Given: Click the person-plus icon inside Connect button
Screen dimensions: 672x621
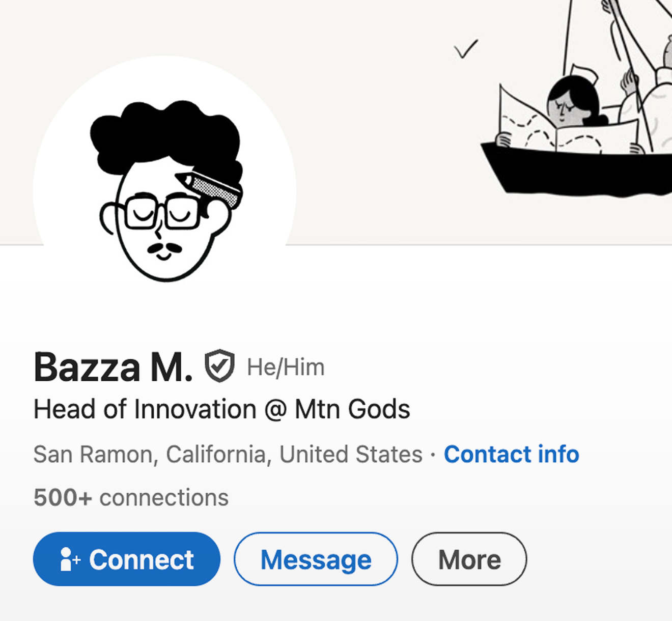Looking at the screenshot, I should pos(69,559).
